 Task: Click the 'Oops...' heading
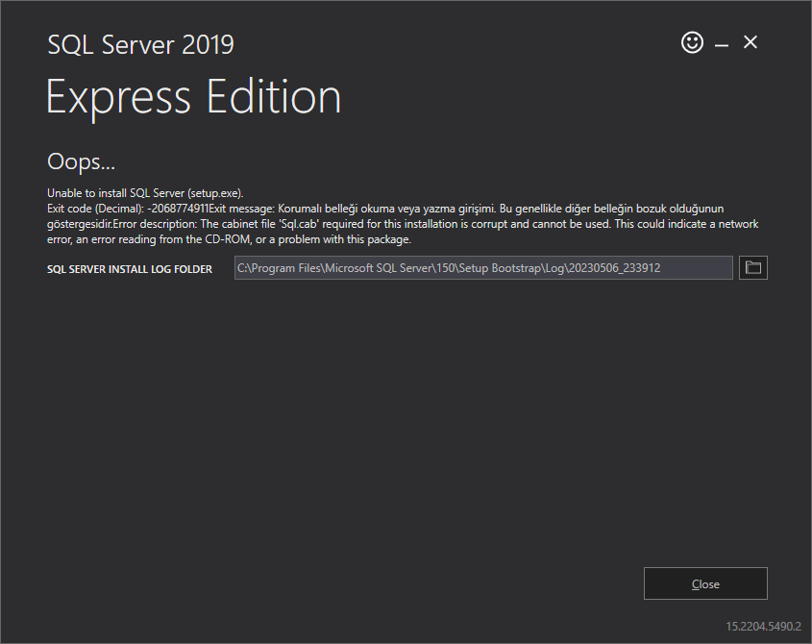[x=81, y=161]
